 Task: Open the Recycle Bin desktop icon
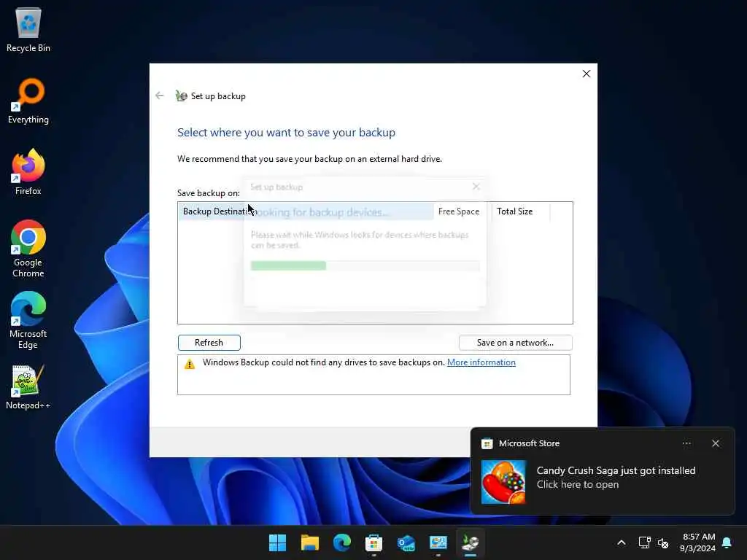[x=28, y=29]
